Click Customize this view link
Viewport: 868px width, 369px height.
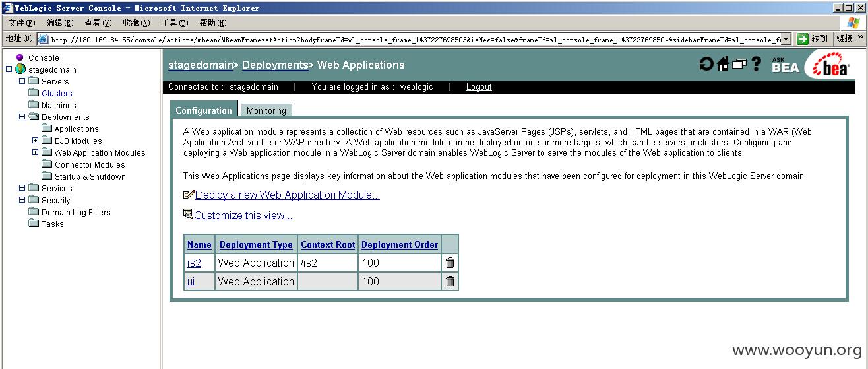(243, 216)
